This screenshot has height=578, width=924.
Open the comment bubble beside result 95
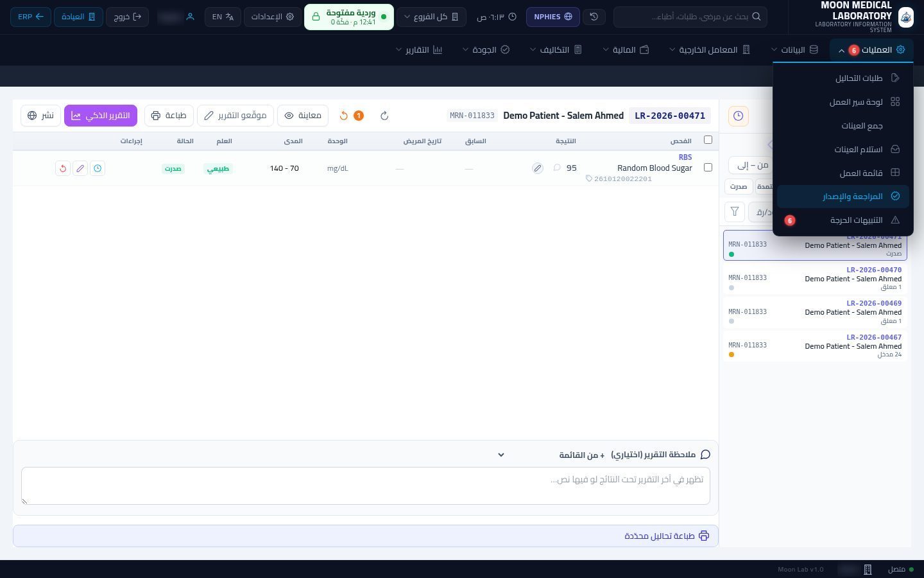[557, 168]
